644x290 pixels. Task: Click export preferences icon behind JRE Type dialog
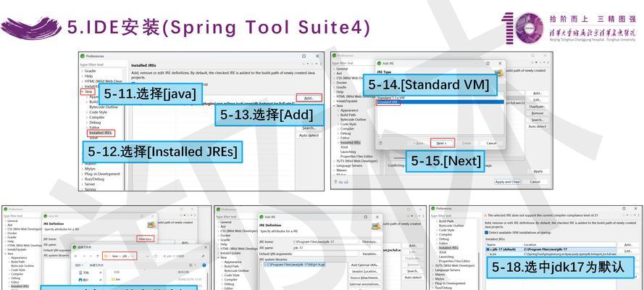[x=346, y=181]
